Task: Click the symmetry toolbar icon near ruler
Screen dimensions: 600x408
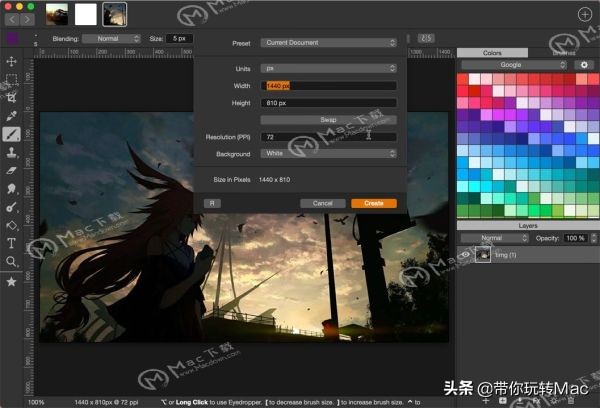Action: 426,38
